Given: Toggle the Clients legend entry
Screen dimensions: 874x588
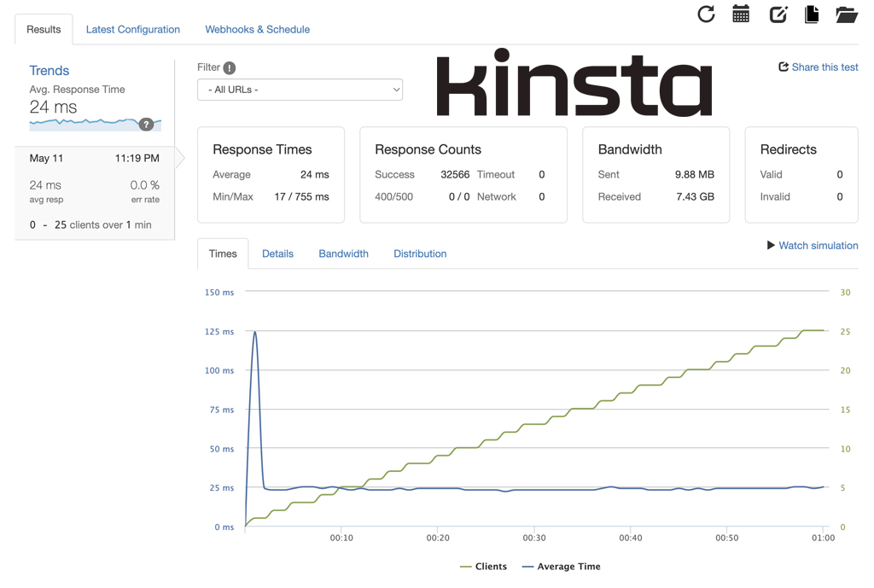Looking at the screenshot, I should coord(483,567).
